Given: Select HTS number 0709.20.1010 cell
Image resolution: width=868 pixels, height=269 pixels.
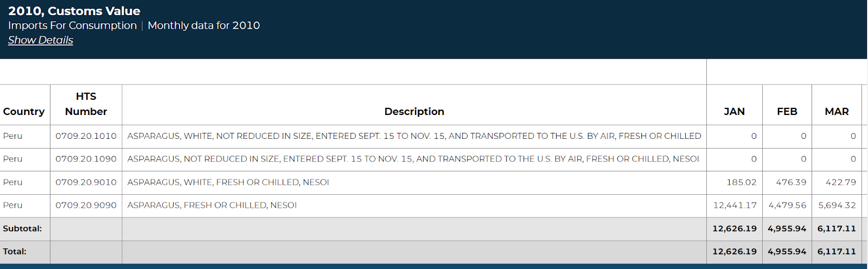Looking at the screenshot, I should 86,136.
